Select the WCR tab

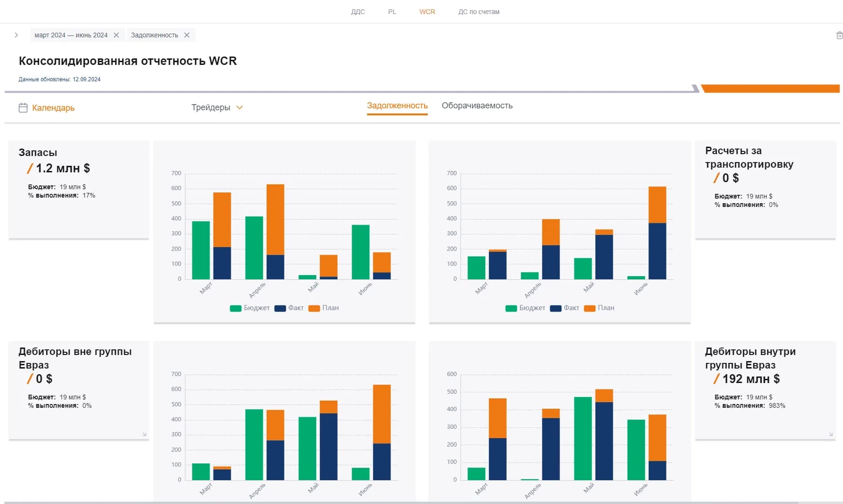click(x=427, y=12)
